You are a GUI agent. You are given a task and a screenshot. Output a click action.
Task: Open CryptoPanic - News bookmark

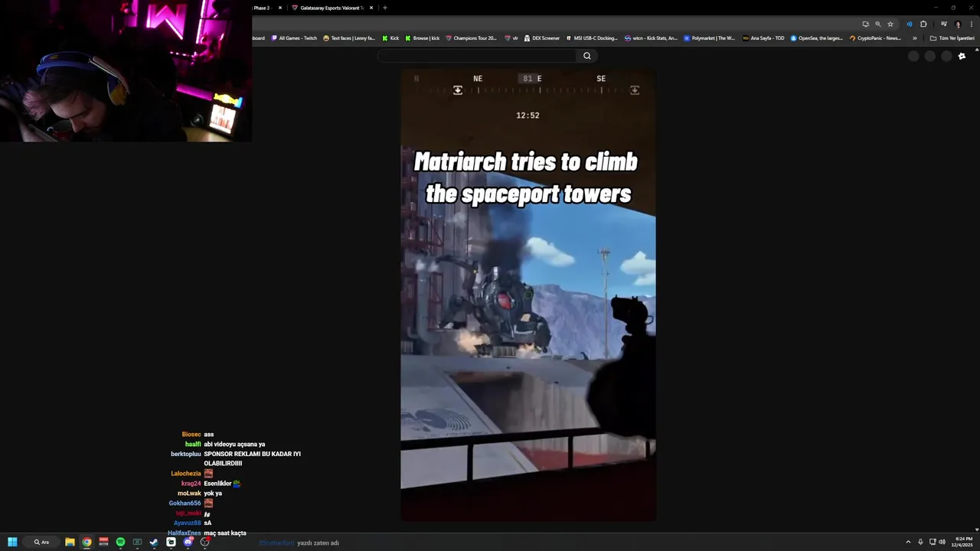pos(875,38)
